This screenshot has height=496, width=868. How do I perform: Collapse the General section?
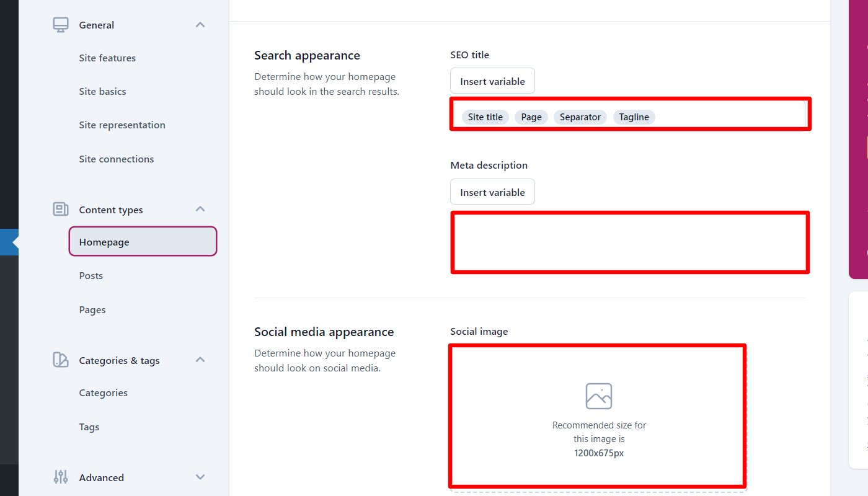[200, 24]
